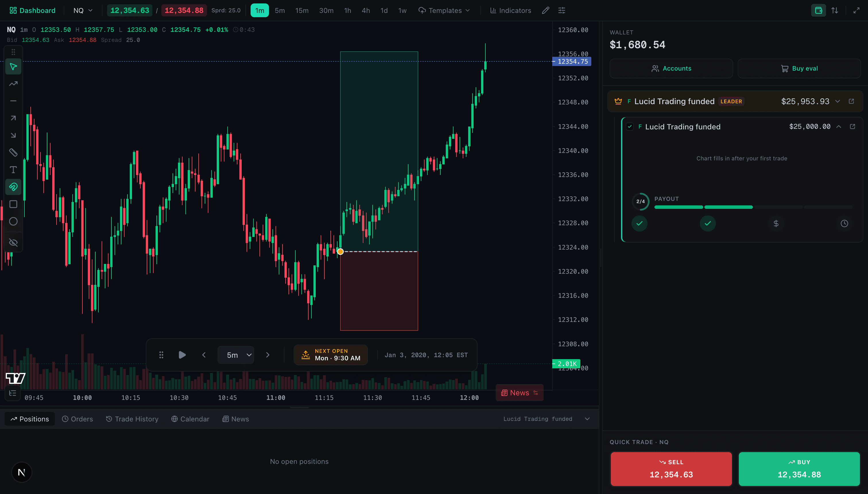
Task: Select the horizontal line tool
Action: click(13, 101)
